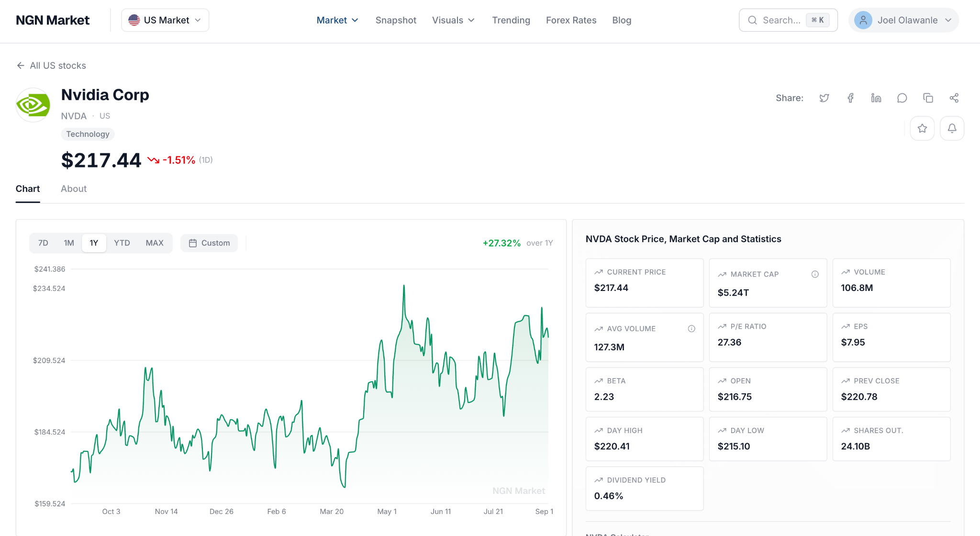
Task: Click the search magnifier icon
Action: (752, 20)
